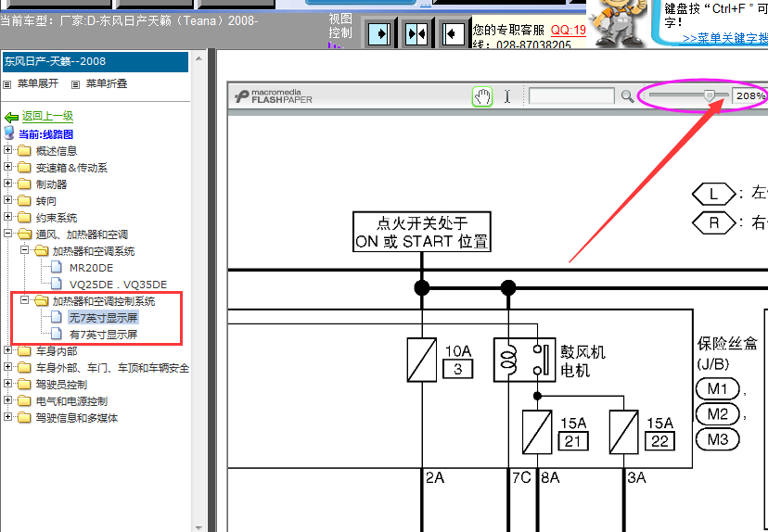Select the 加热器和空调控制系统 folder label

pyautogui.click(x=104, y=301)
